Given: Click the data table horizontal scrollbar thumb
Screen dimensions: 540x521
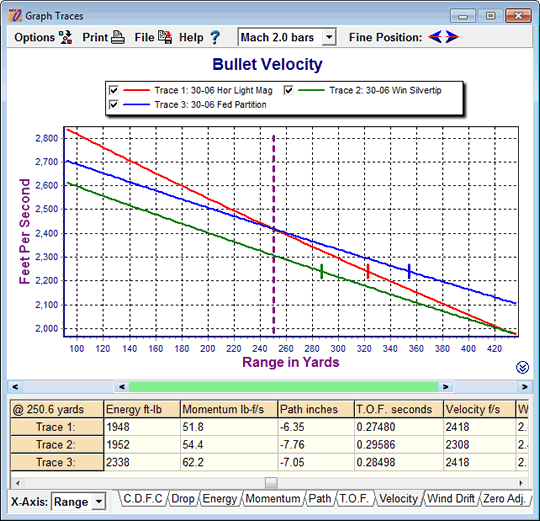Looking at the screenshot, I should (x=271, y=483).
